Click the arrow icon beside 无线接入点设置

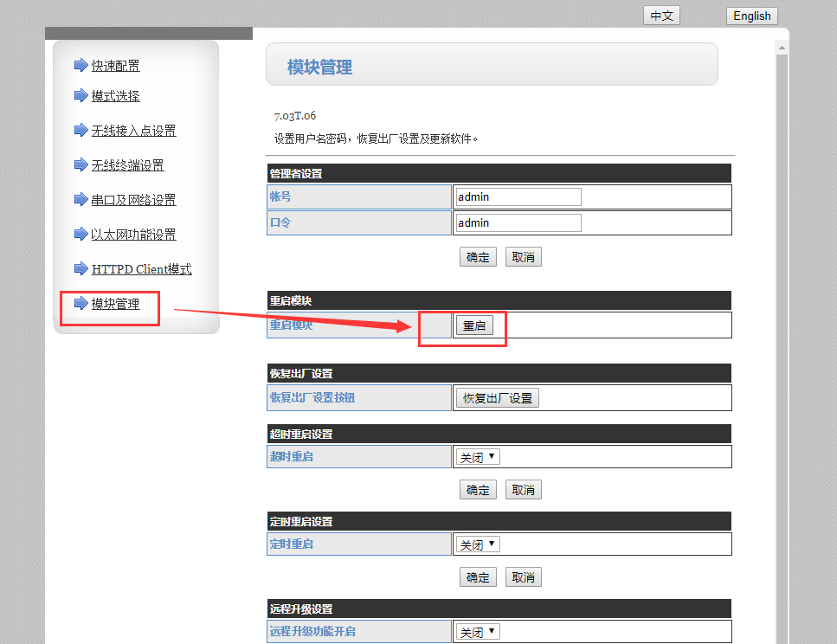pyautogui.click(x=80, y=131)
